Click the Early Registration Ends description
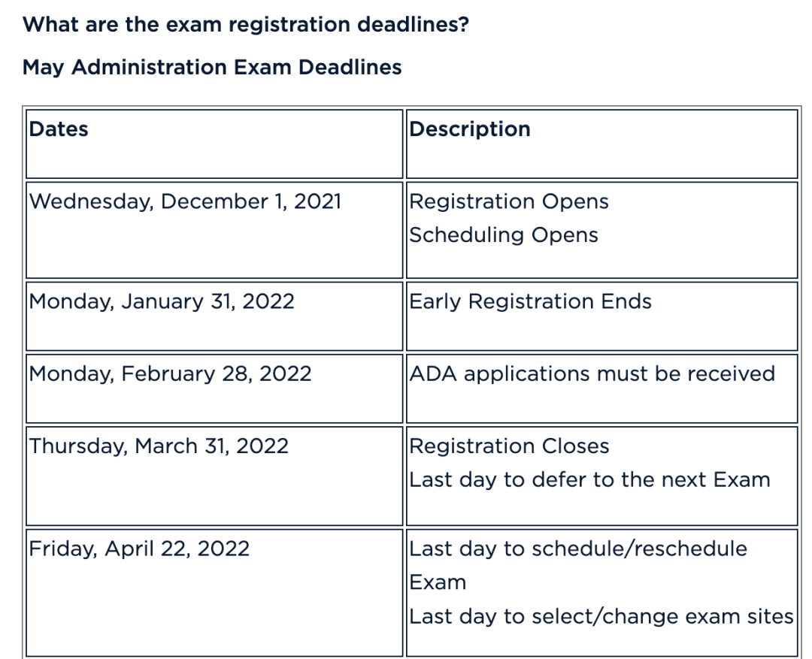 [532, 301]
